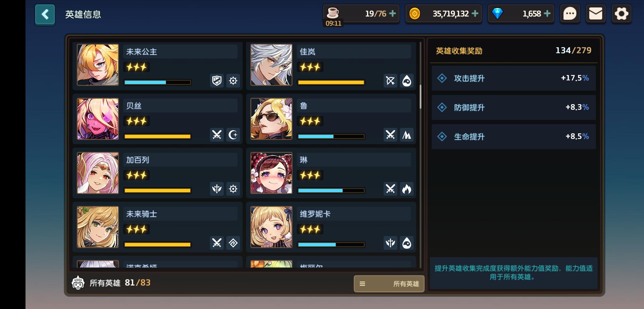Open the mail envelope icon

click(x=596, y=14)
